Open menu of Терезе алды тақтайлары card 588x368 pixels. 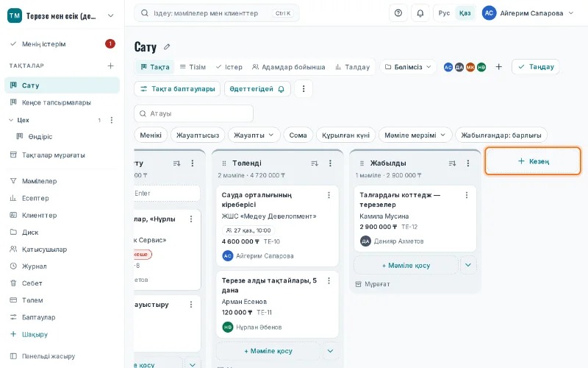(329, 281)
